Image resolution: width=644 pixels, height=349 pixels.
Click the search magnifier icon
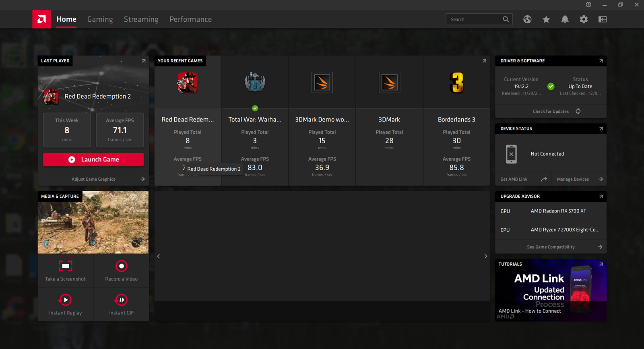pyautogui.click(x=506, y=19)
